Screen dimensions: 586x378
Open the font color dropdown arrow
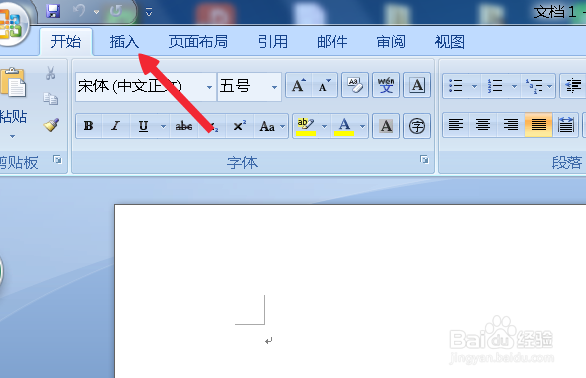[362, 126]
